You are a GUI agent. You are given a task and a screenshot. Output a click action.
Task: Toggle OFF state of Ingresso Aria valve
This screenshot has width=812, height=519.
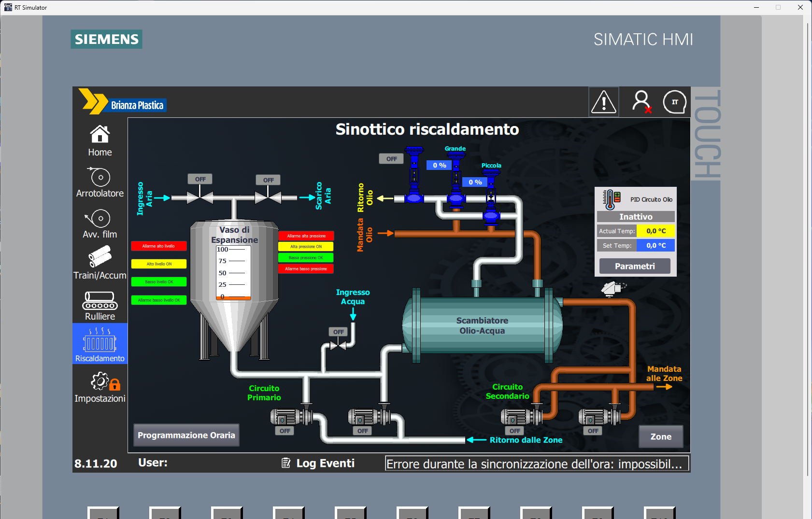click(200, 179)
